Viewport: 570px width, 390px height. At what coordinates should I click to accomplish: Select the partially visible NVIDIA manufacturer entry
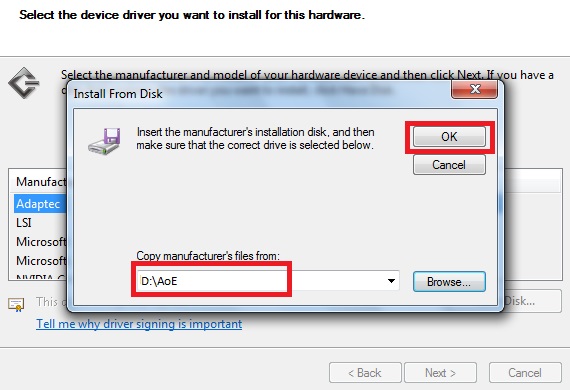[x=41, y=277]
